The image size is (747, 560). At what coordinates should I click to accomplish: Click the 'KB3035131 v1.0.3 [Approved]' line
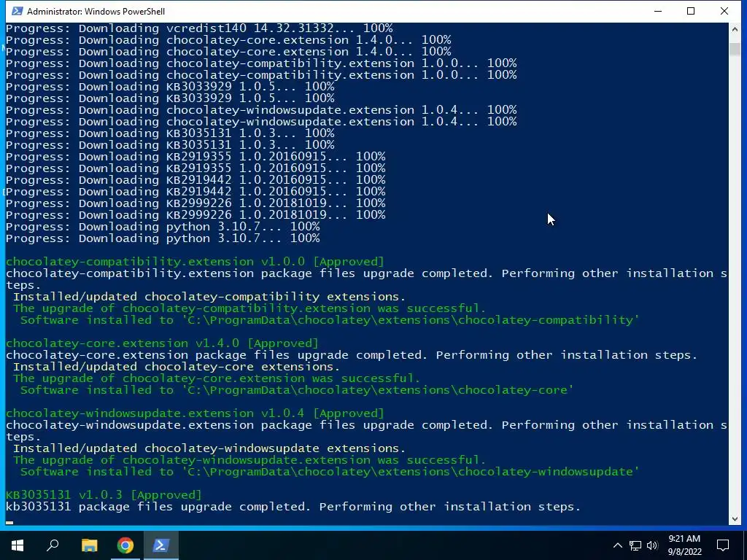[104, 495]
